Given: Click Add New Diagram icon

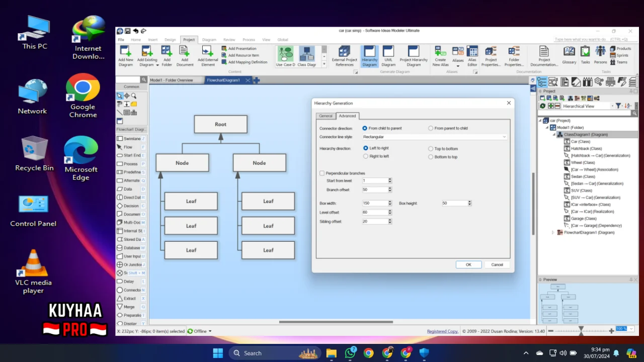Looking at the screenshot, I should 125,56.
